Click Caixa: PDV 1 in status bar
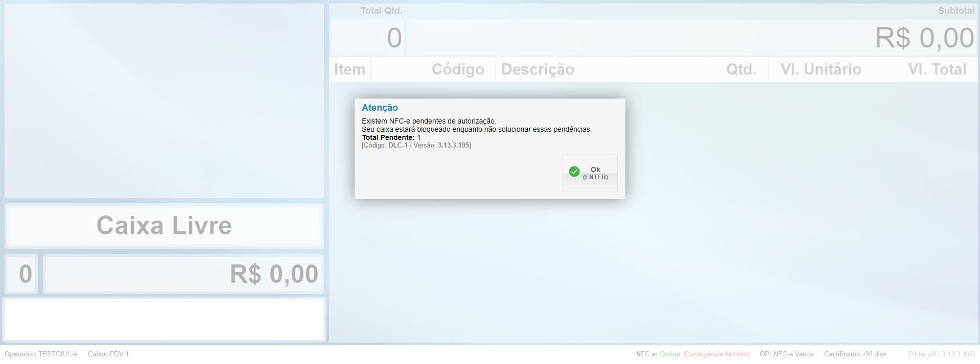This screenshot has height=364, width=980. [x=108, y=354]
